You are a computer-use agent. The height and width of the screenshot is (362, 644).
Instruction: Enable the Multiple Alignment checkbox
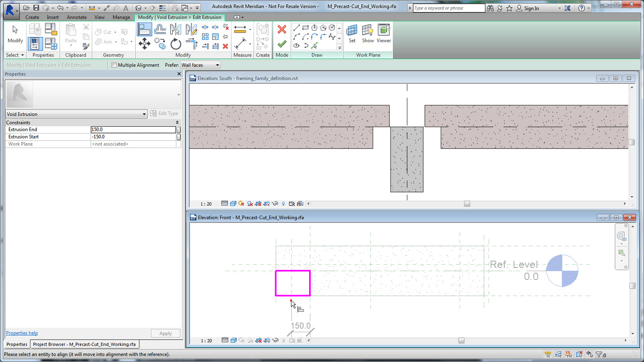[x=114, y=65]
